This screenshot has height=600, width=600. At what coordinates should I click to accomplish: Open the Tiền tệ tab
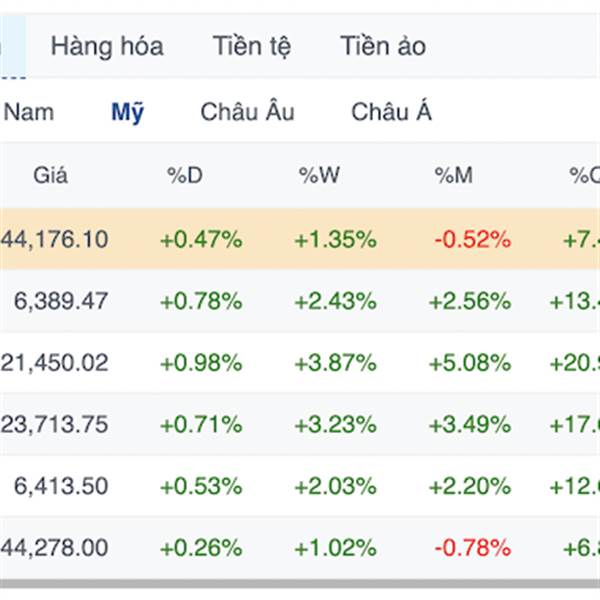[251, 46]
